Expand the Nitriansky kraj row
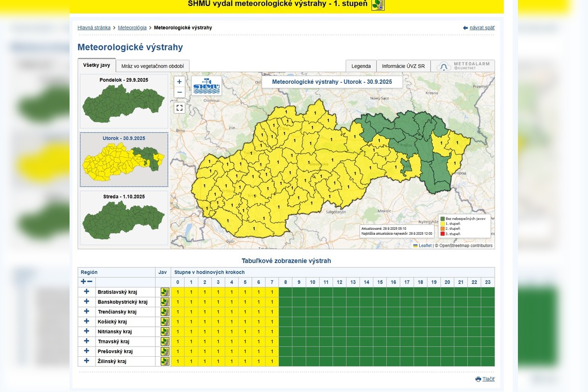Viewport: 588px width, 392px height. [87, 331]
